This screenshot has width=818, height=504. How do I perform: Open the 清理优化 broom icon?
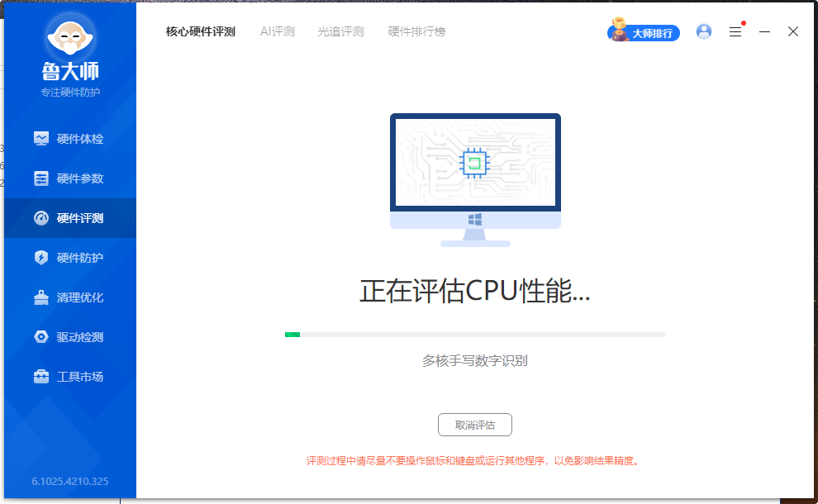pos(41,297)
